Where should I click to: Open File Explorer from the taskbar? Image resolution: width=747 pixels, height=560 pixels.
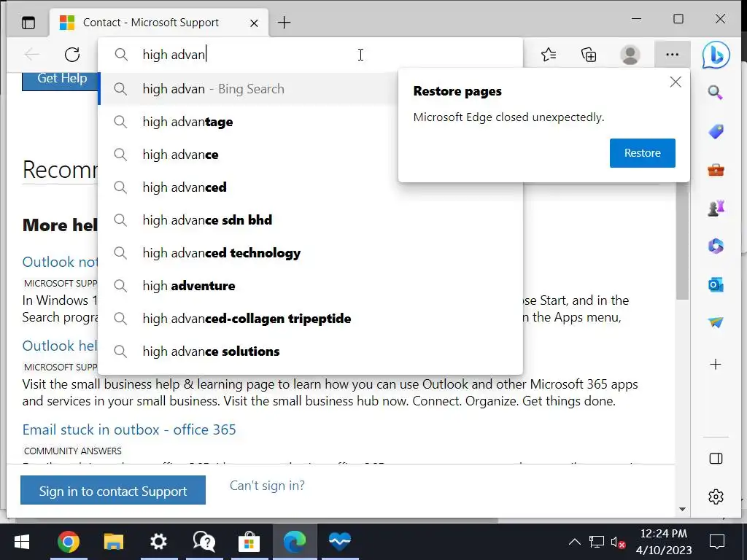pyautogui.click(x=113, y=542)
